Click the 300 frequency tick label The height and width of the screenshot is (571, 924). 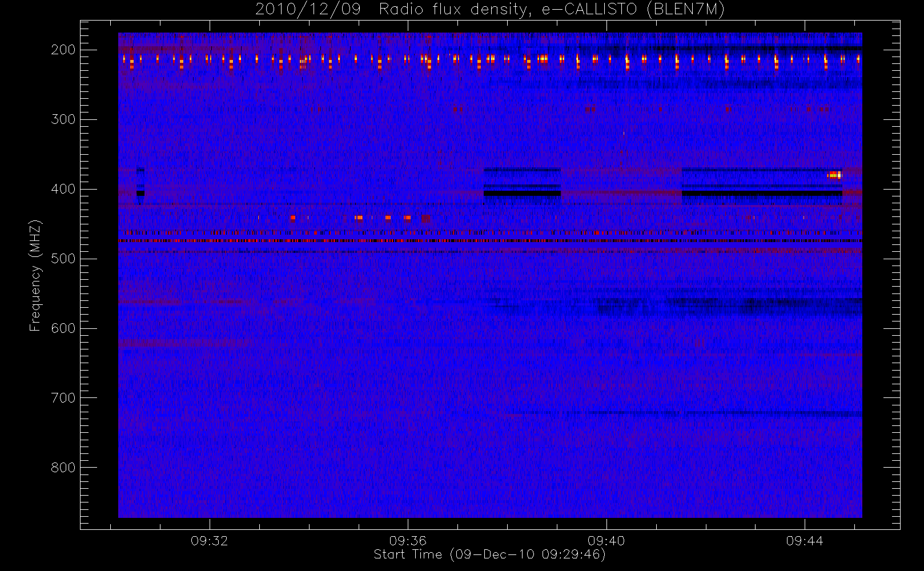[63, 119]
